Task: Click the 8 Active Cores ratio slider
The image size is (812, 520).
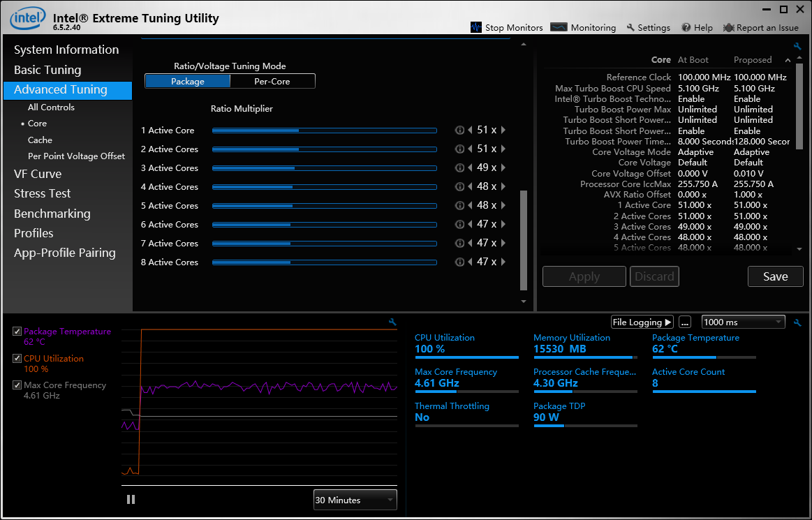Action: coord(324,262)
